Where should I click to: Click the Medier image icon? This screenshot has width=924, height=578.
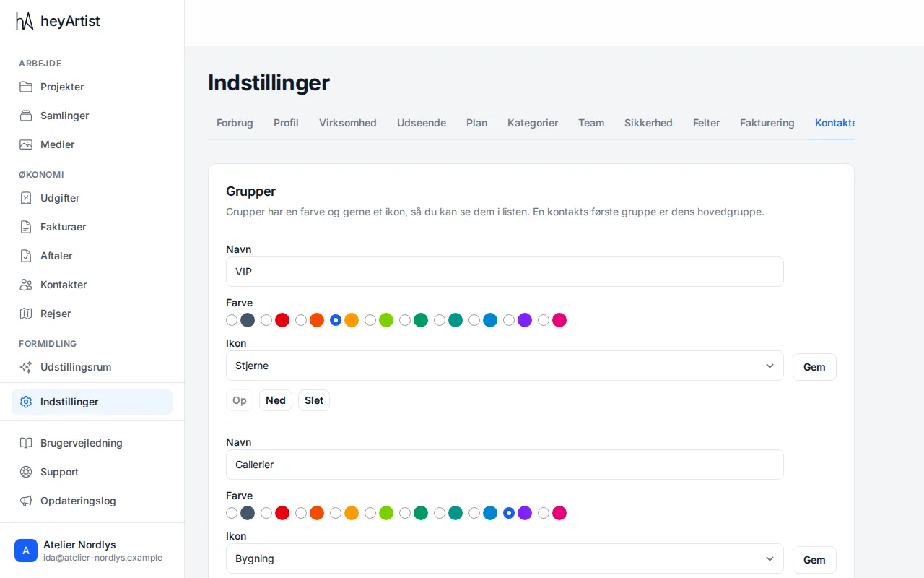(26, 144)
